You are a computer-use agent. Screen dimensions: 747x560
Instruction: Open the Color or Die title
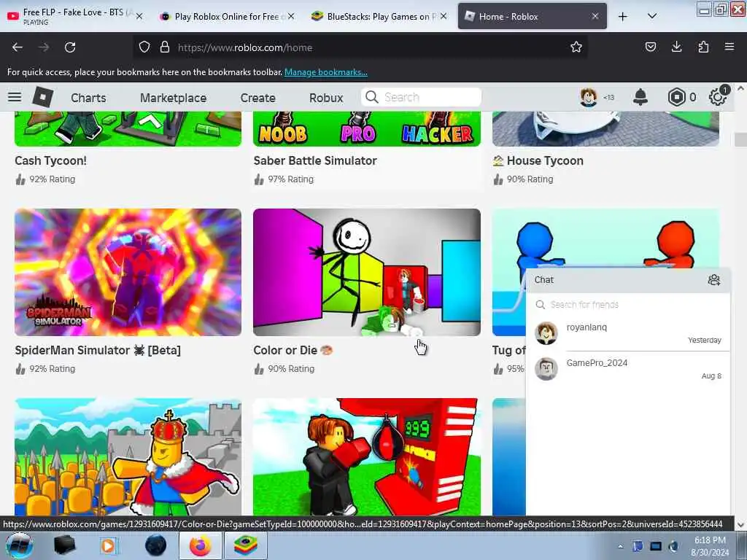293,350
